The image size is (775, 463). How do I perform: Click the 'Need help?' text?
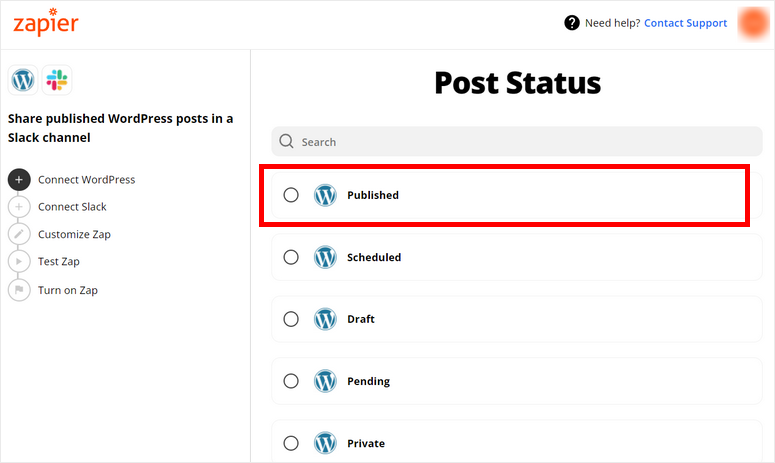coord(612,23)
